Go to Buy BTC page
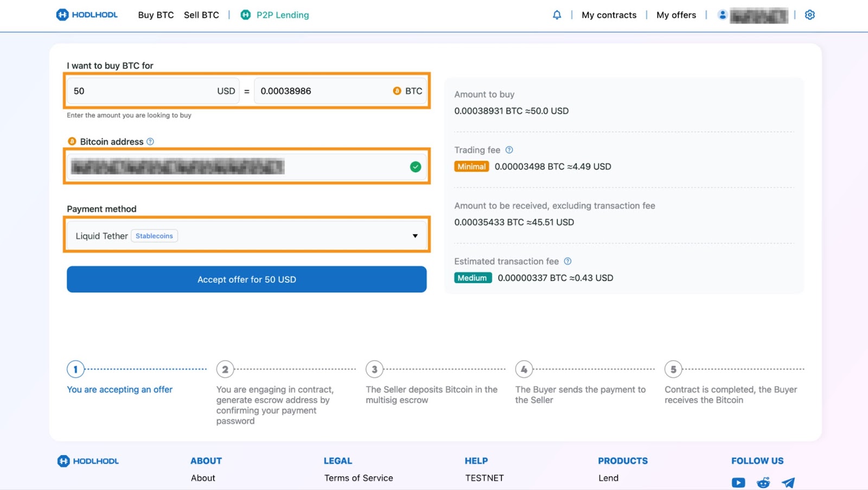 coord(156,15)
